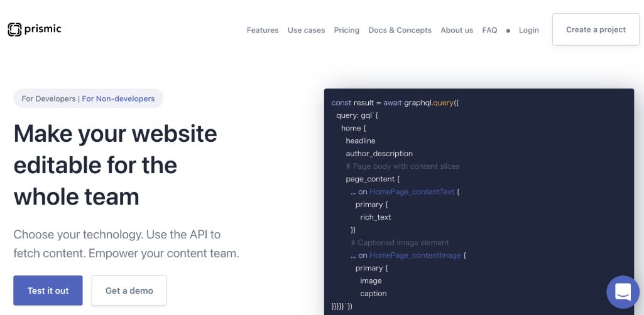
Task: Click the Get a demo button
Action: [x=129, y=291]
